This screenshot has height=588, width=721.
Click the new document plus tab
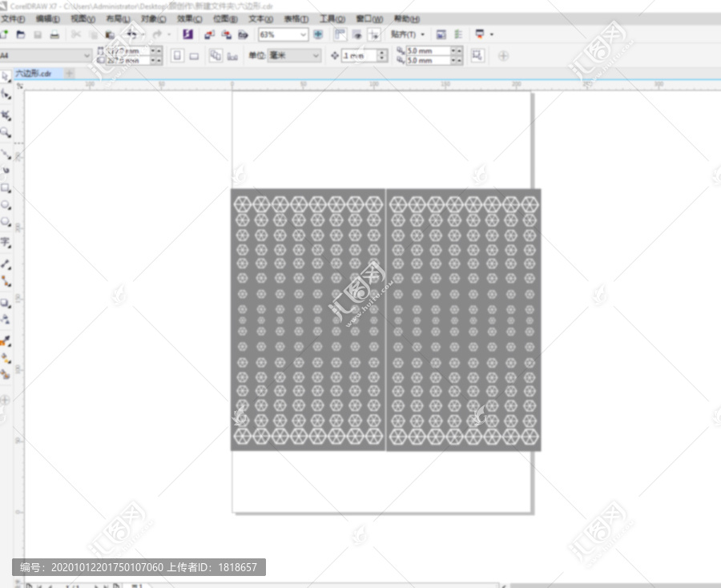point(69,73)
